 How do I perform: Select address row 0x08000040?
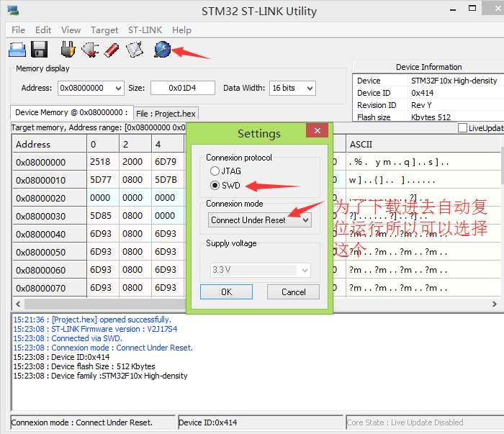[50, 234]
